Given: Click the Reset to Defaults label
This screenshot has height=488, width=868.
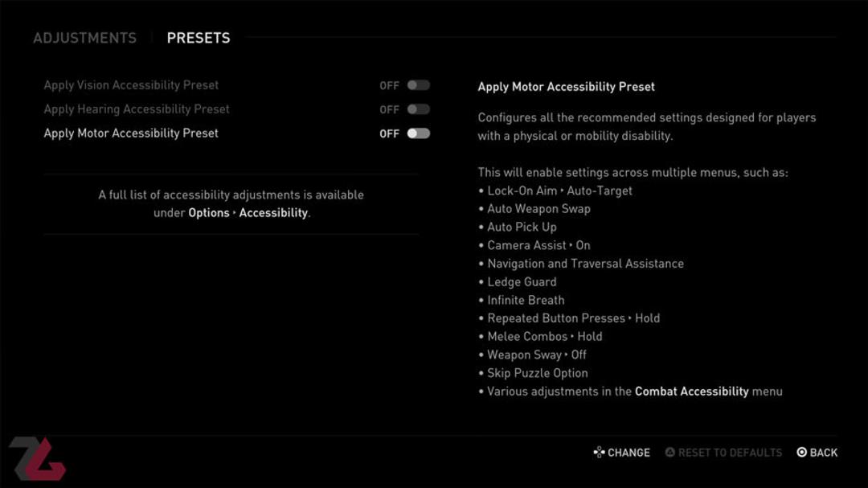Looking at the screenshot, I should pos(730,453).
